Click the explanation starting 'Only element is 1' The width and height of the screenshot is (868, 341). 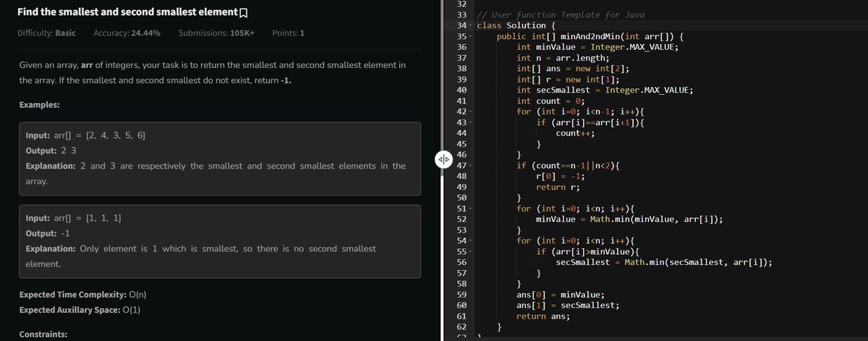[200, 256]
